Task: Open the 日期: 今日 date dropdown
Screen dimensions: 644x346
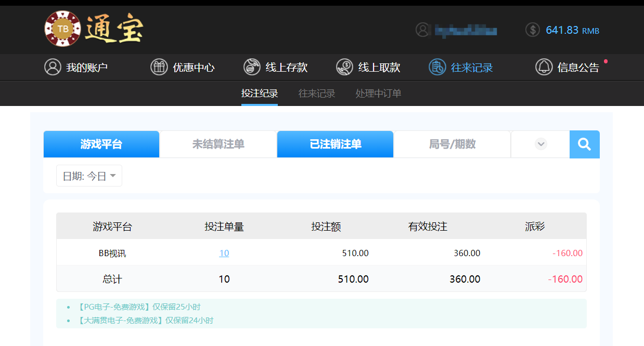Action: point(88,176)
